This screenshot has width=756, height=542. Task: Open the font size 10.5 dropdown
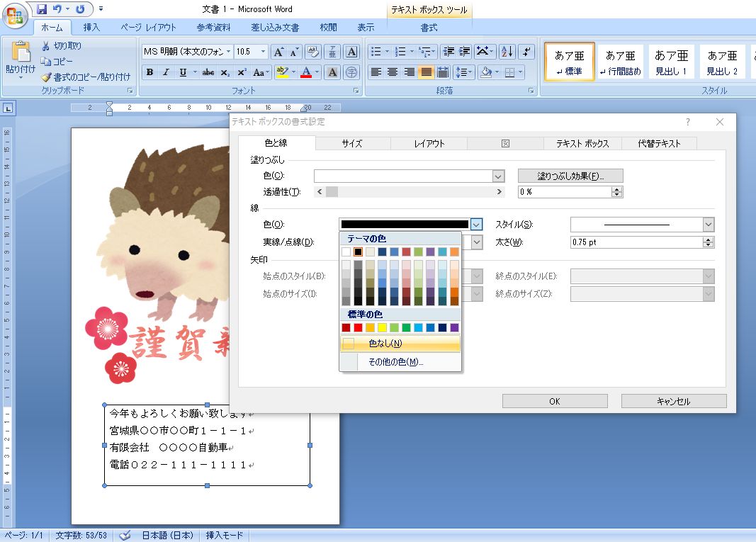tap(264, 52)
